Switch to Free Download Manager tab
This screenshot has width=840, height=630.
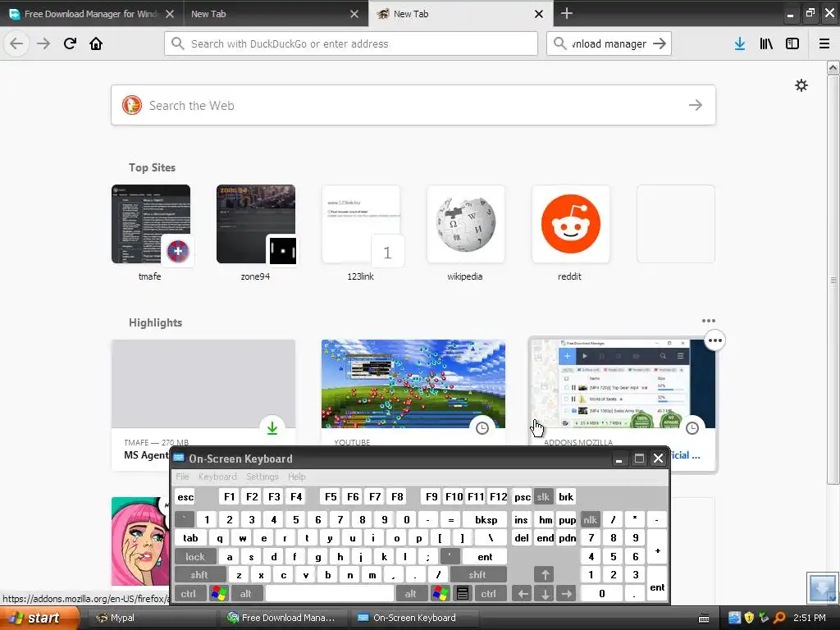(91, 13)
